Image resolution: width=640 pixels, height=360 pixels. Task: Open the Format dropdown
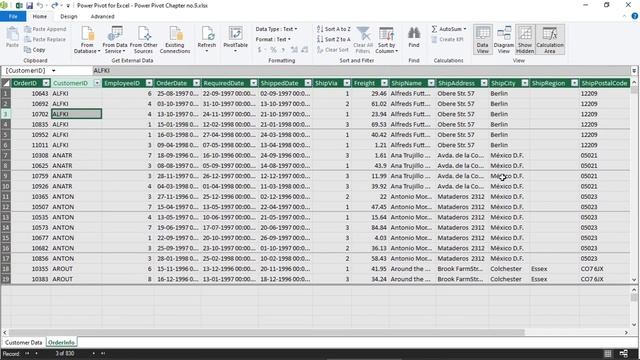click(x=273, y=39)
